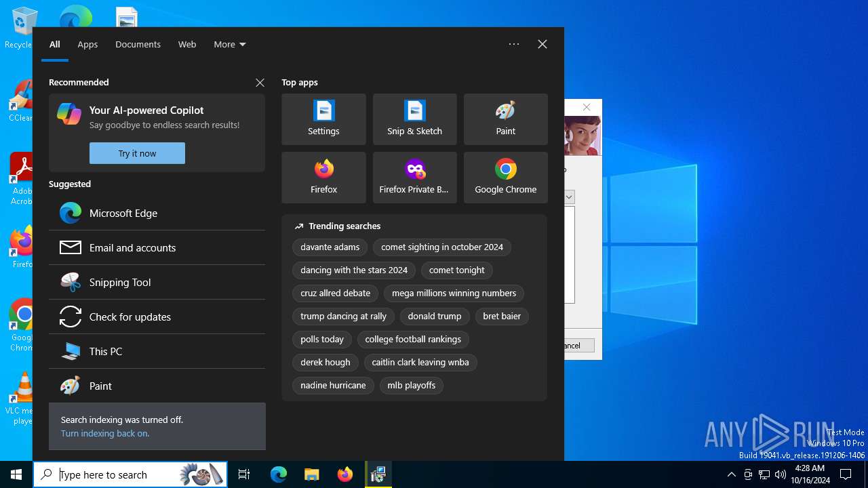Search 'comet sighting in october 2024'

pyautogui.click(x=442, y=247)
